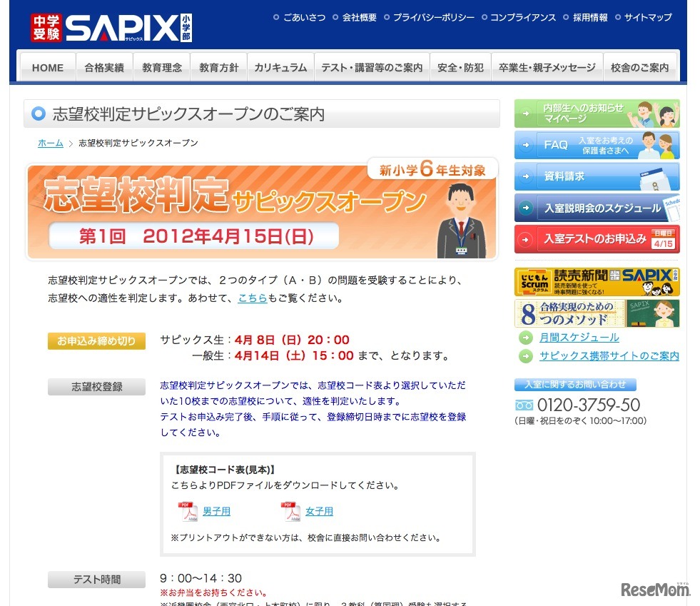Open the 読売新聞 SAPIX Scrum banner
Image resolution: width=700 pixels, height=606 pixels.
coord(597,282)
